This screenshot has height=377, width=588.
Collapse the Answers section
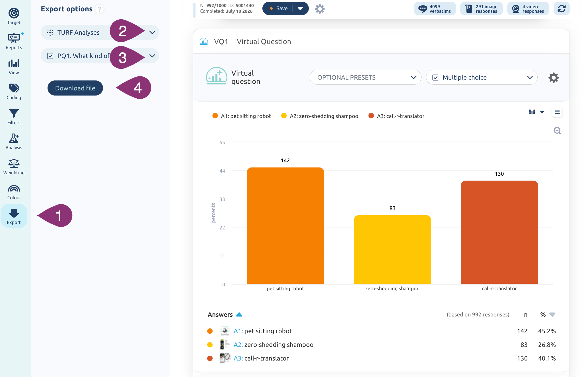point(239,314)
